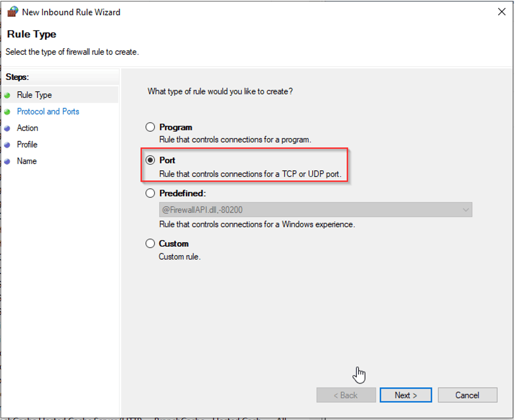Expand the Predefined rules dropdown arrow
Image resolution: width=517 pixels, height=420 pixels.
click(x=466, y=210)
